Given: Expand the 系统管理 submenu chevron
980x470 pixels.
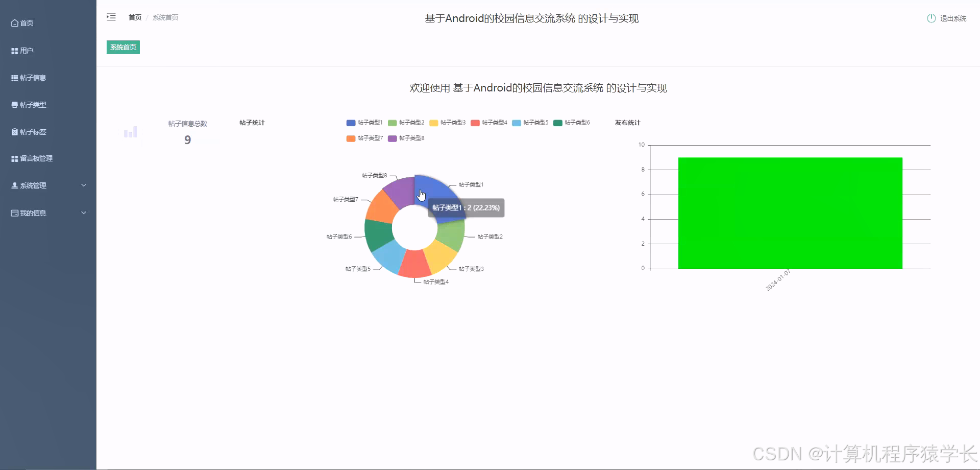Looking at the screenshot, I should 84,185.
